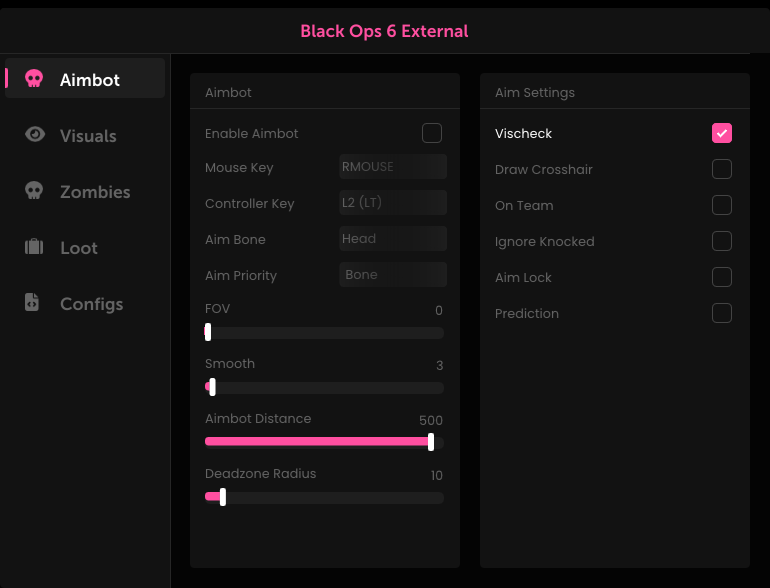Tick the Enable Aimbot checkbox

coord(431,133)
